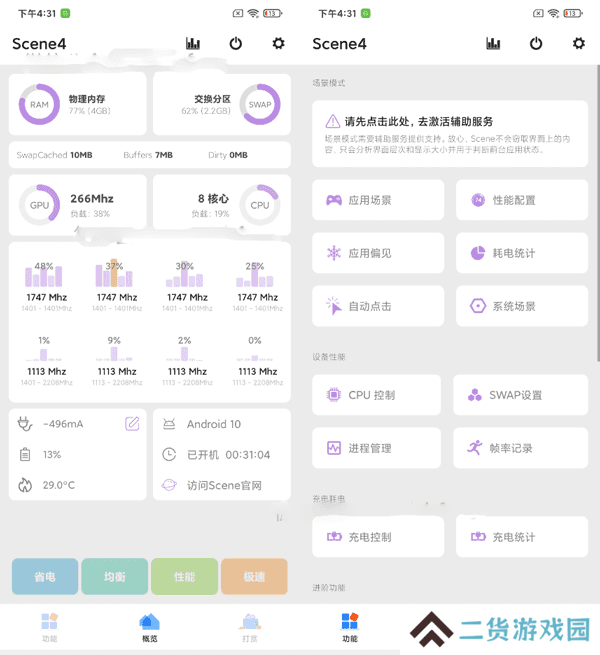Tap the charging plug icon next to -496mA
This screenshot has height=655, width=600.
click(25, 424)
